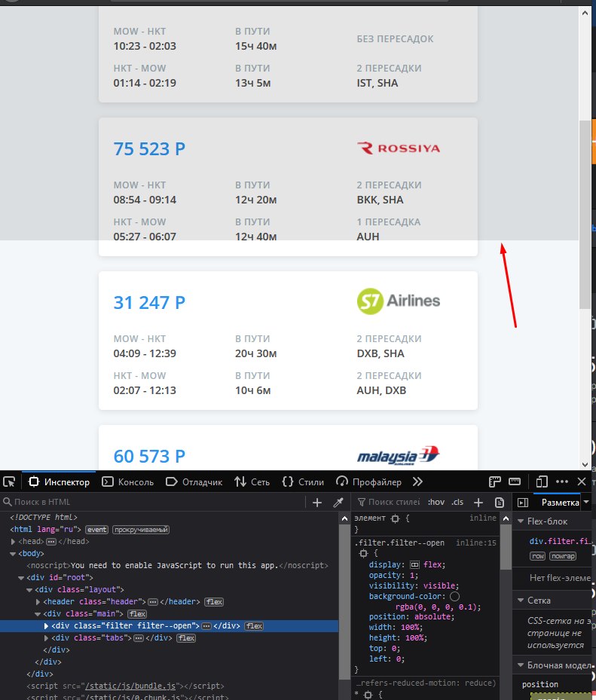596x700 pixels.
Task: Collapse the Сетка section
Action: 521,601
